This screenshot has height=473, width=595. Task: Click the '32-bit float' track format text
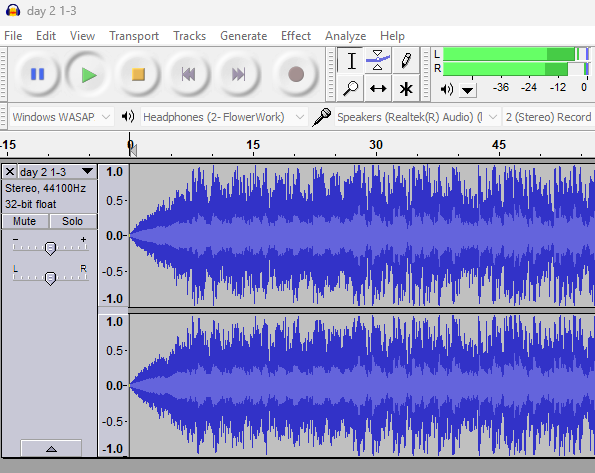tap(31, 204)
